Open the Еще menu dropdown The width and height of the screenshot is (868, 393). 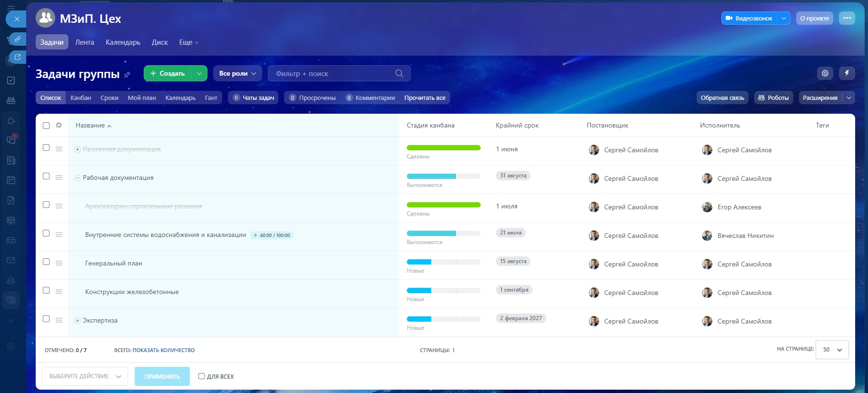point(188,42)
